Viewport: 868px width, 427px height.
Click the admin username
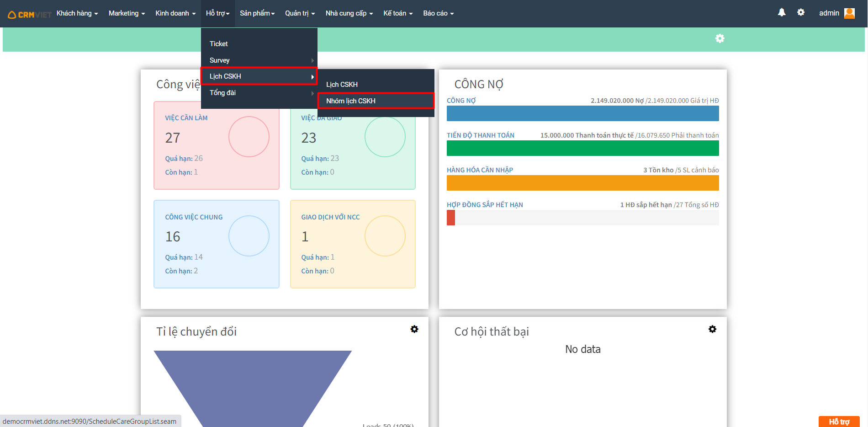coord(829,13)
